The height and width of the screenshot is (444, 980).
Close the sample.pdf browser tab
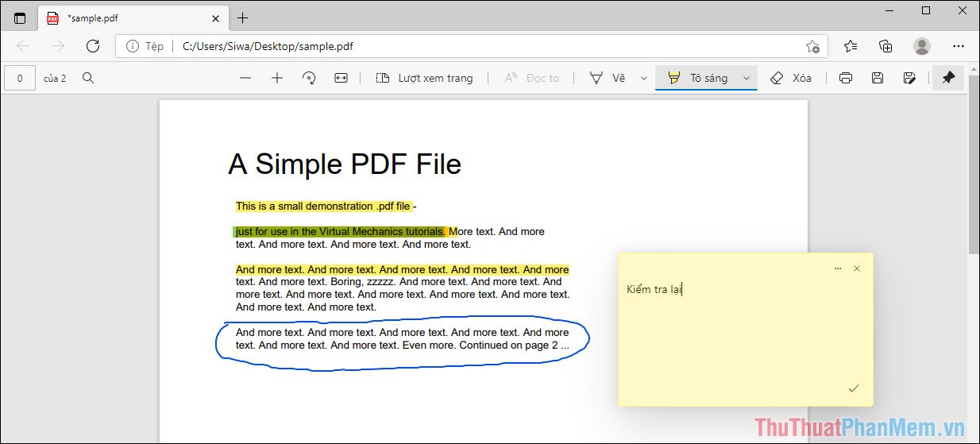click(x=215, y=17)
